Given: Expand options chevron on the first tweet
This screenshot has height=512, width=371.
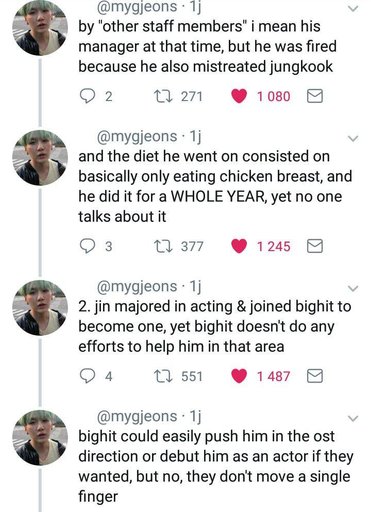Looking at the screenshot, I should 353,8.
